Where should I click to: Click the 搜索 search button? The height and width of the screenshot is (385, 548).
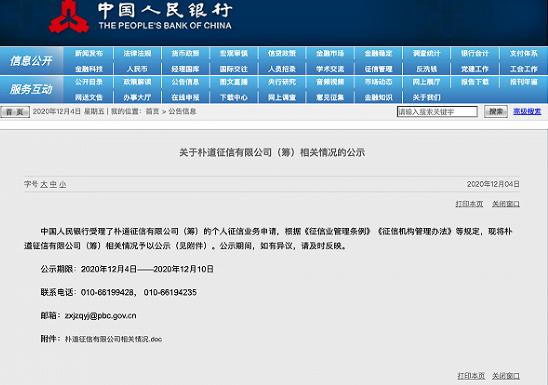496,112
